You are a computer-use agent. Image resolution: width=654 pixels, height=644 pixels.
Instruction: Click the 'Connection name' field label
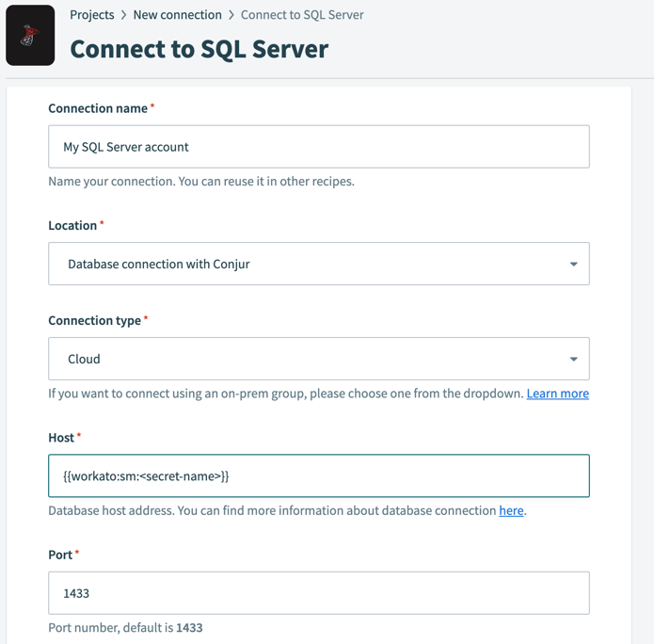tap(98, 108)
